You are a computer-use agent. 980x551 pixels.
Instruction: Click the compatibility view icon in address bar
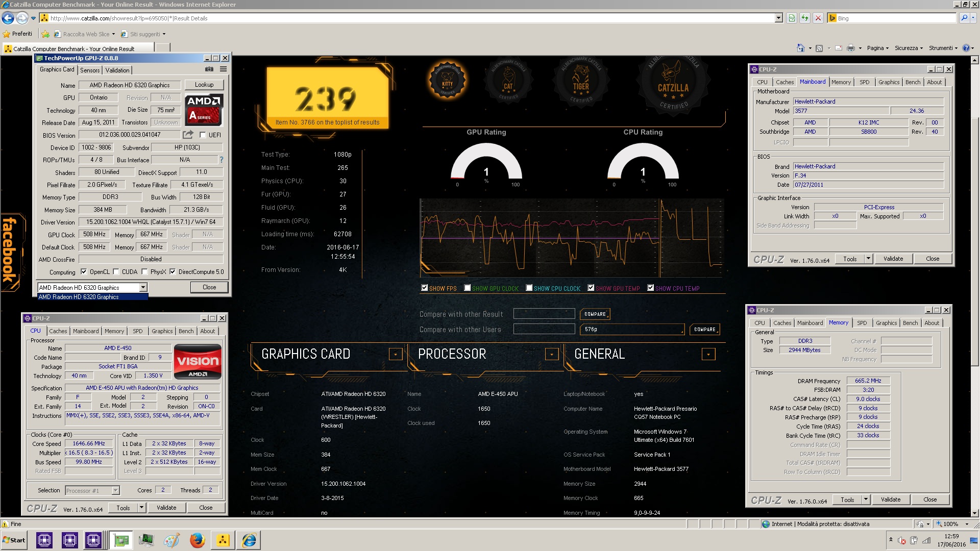click(x=792, y=18)
